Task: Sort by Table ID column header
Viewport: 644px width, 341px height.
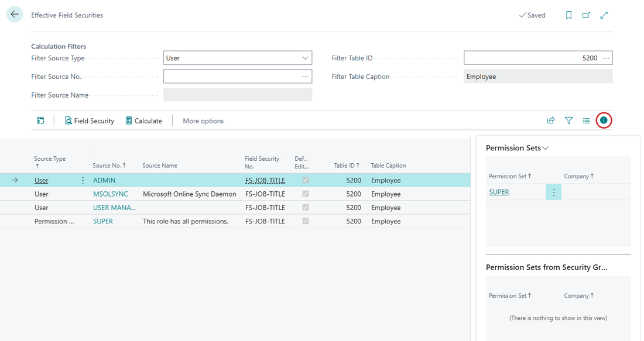Action: click(x=347, y=166)
